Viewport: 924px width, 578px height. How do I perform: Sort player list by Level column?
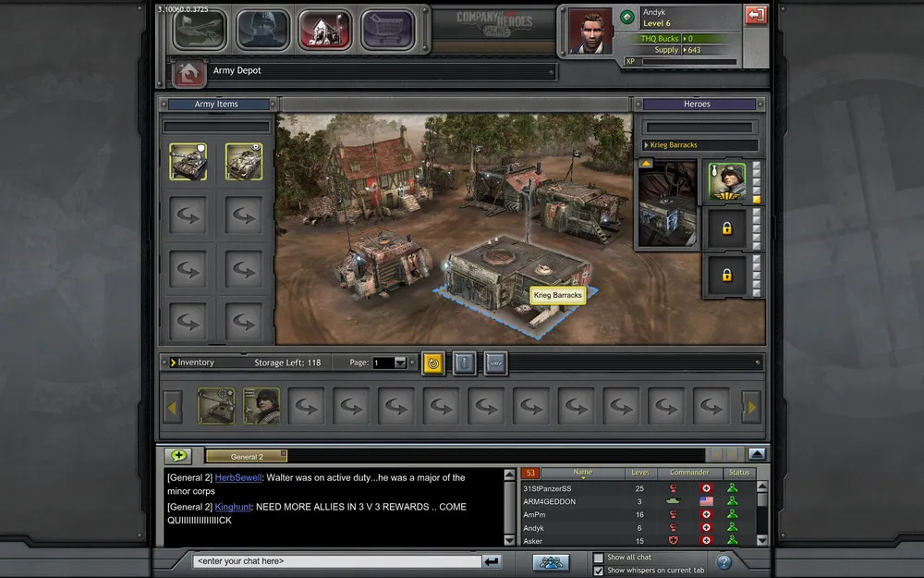coord(639,473)
